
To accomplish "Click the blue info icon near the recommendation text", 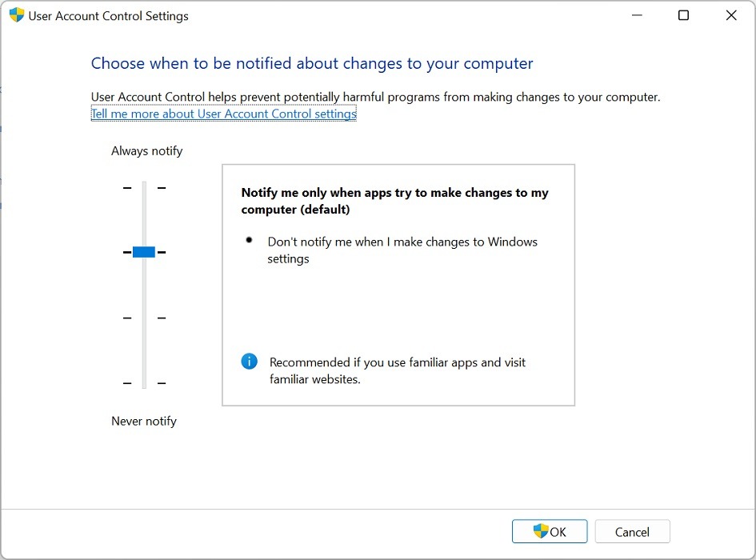I will 249,362.
